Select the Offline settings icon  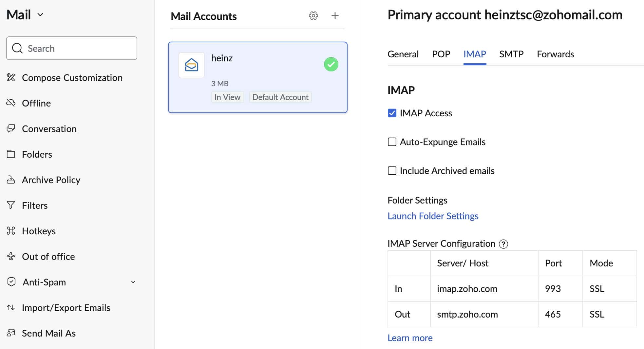[11, 103]
